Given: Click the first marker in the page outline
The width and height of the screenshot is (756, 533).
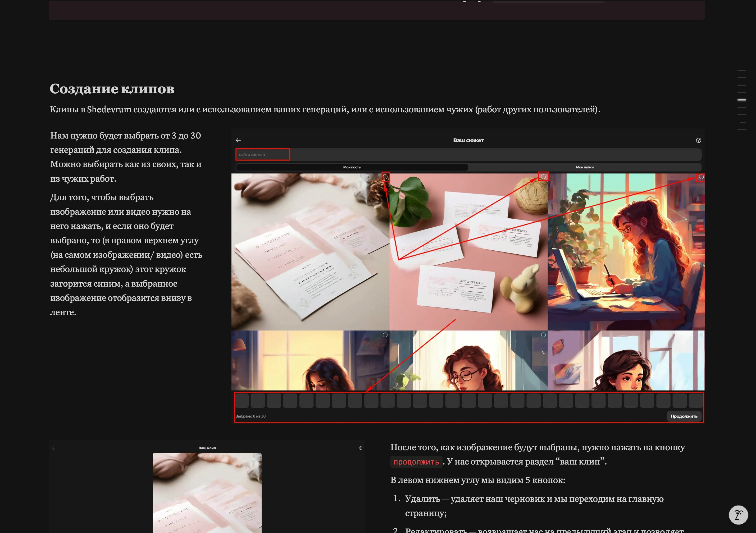Looking at the screenshot, I should (741, 70).
